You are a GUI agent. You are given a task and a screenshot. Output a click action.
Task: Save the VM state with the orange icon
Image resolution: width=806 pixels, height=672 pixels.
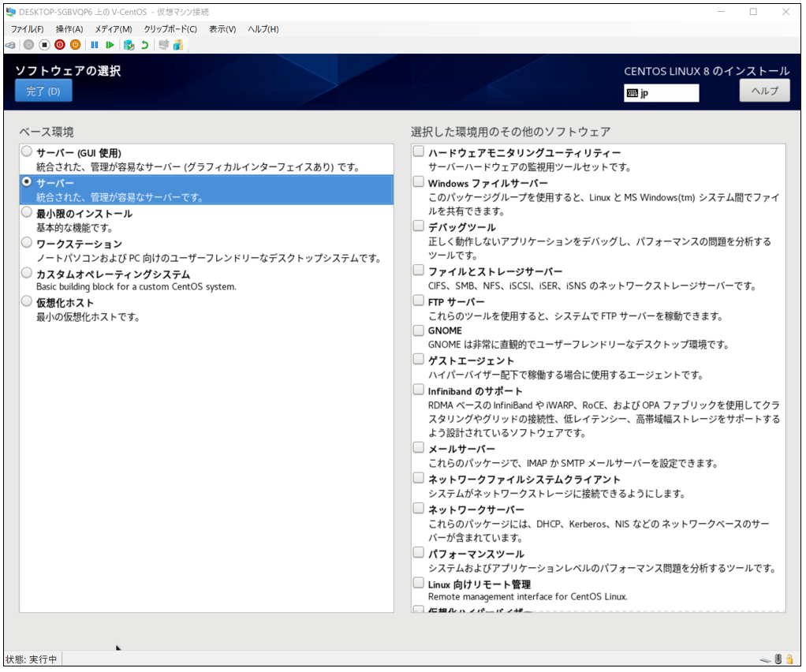click(76, 45)
